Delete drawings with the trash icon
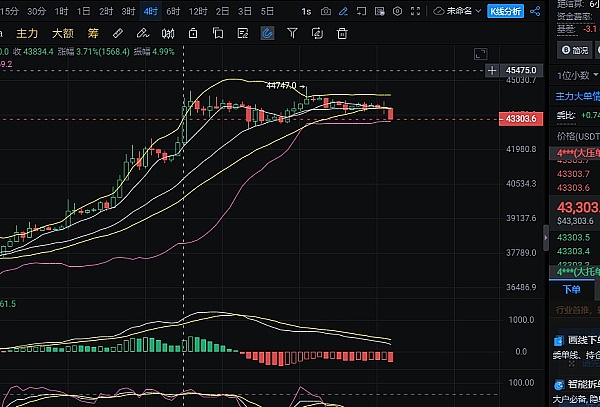 (342, 32)
